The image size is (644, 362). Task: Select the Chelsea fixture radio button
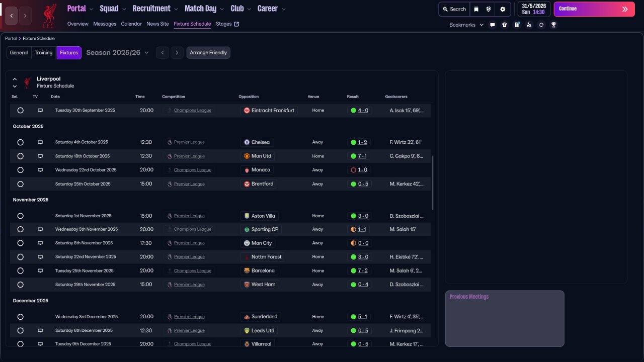click(20, 142)
